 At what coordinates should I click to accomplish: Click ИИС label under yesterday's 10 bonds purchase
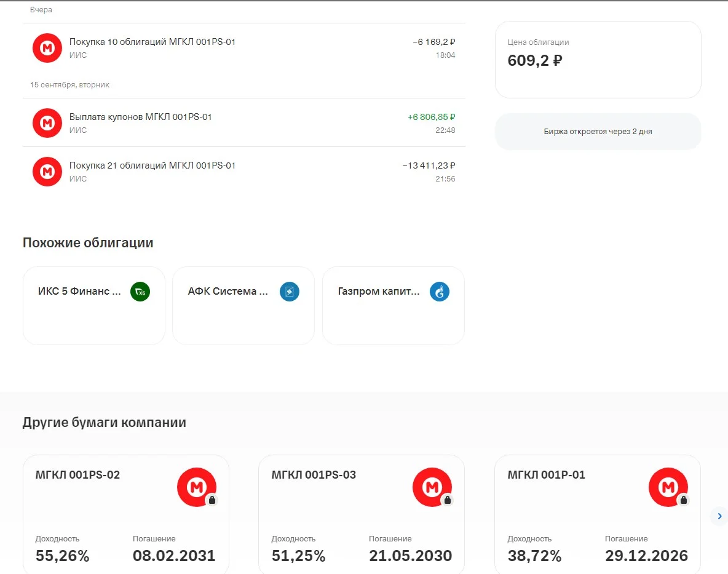click(78, 55)
